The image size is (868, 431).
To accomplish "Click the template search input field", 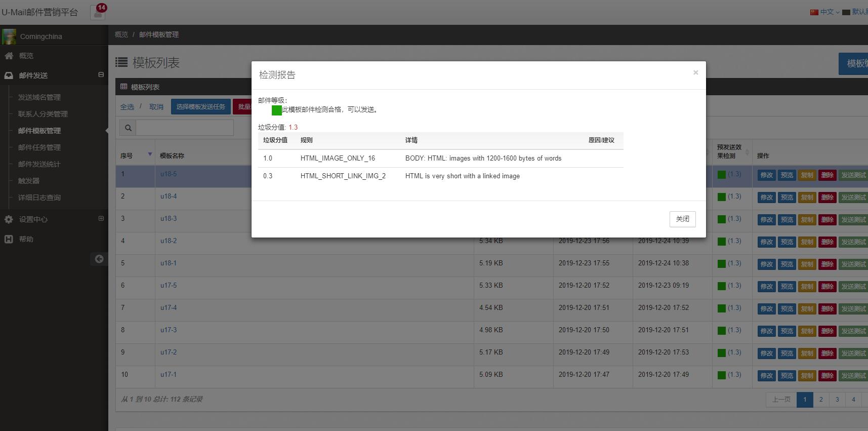I will [185, 128].
